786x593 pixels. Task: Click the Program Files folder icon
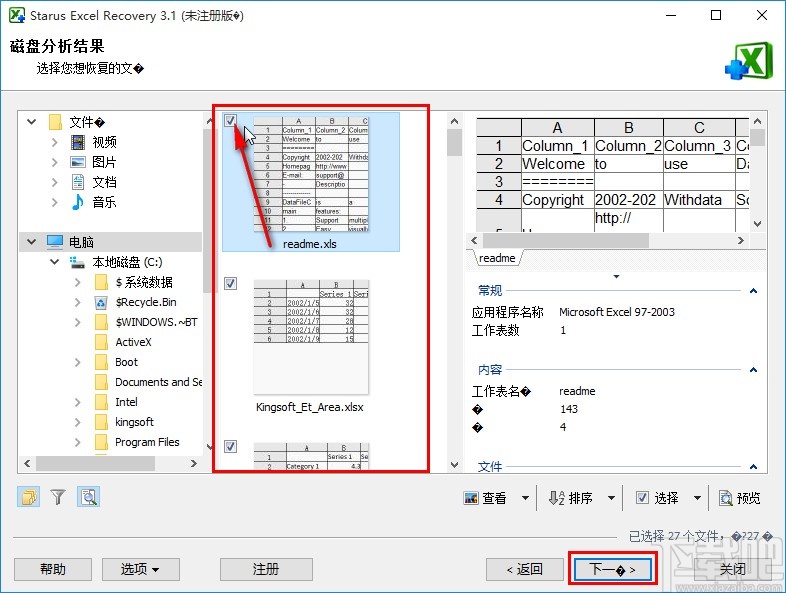click(101, 442)
